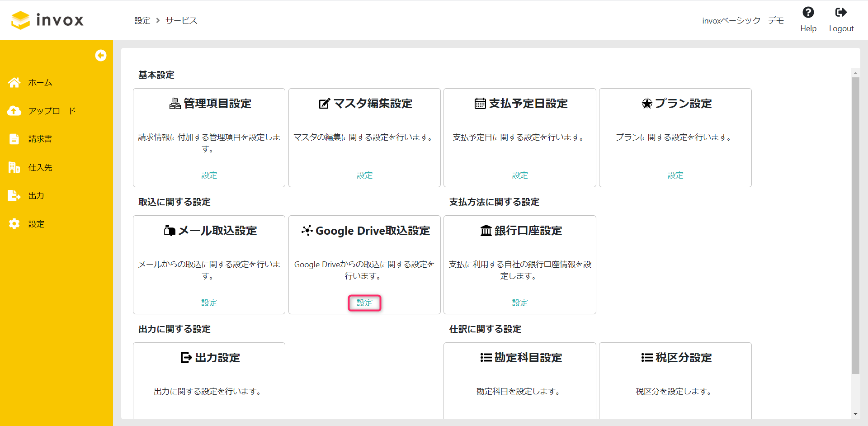This screenshot has height=426, width=868.
Task: Click the 基本設定 section heading
Action: (156, 75)
